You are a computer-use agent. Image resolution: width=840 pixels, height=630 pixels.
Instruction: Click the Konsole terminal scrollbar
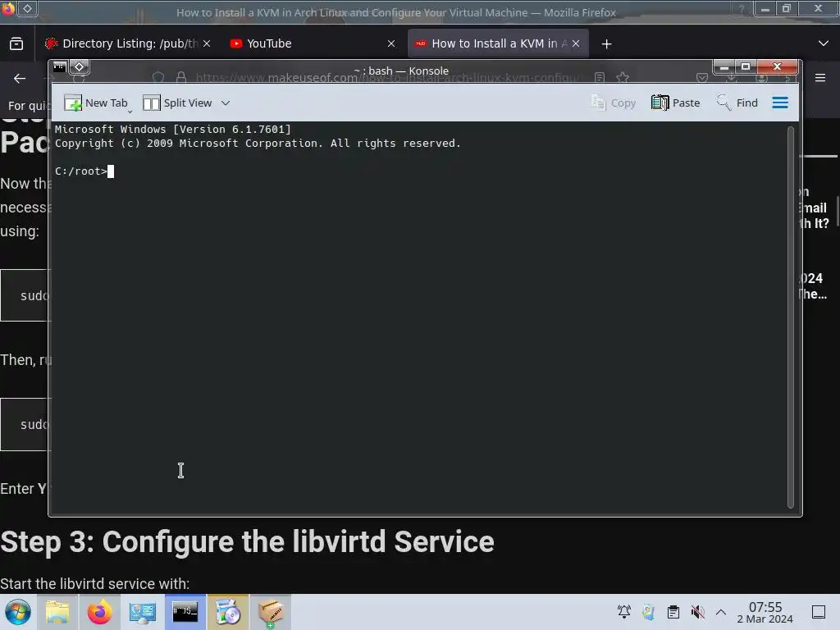pyautogui.click(x=790, y=317)
